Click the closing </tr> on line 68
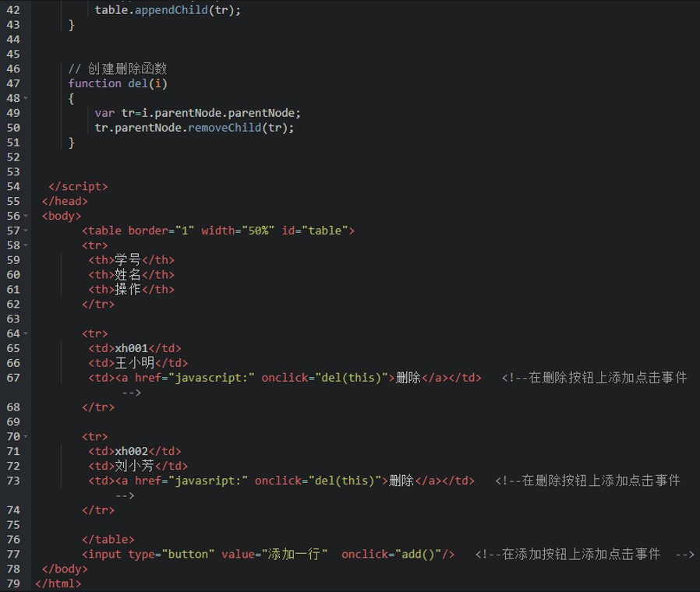700x592 pixels. (98, 407)
